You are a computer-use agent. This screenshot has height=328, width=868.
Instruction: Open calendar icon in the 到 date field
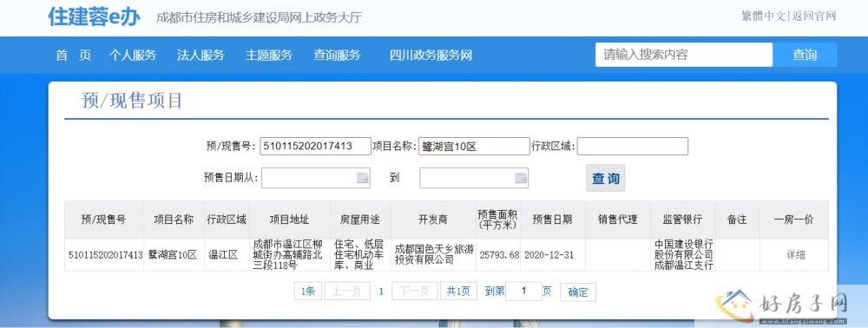tap(520, 178)
